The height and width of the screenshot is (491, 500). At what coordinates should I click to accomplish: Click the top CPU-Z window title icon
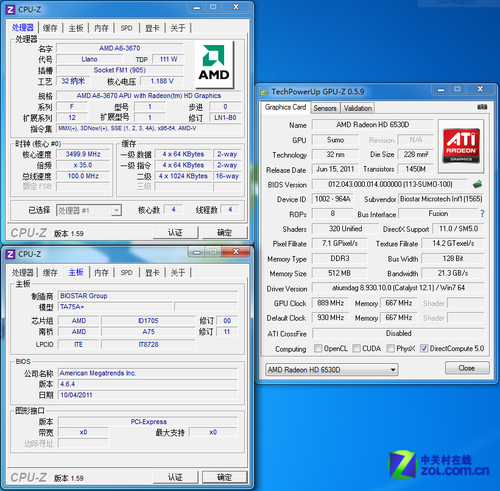pyautogui.click(x=10, y=10)
